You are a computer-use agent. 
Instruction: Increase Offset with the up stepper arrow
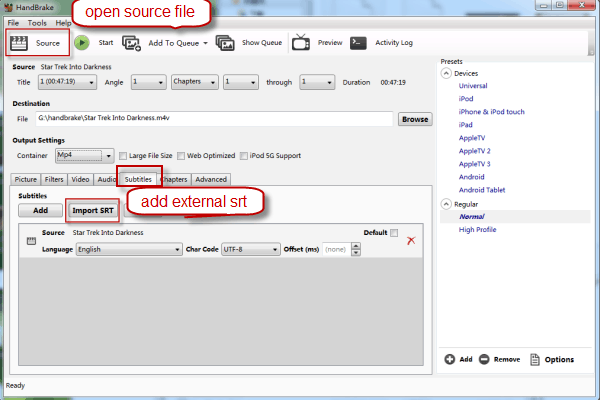click(356, 246)
